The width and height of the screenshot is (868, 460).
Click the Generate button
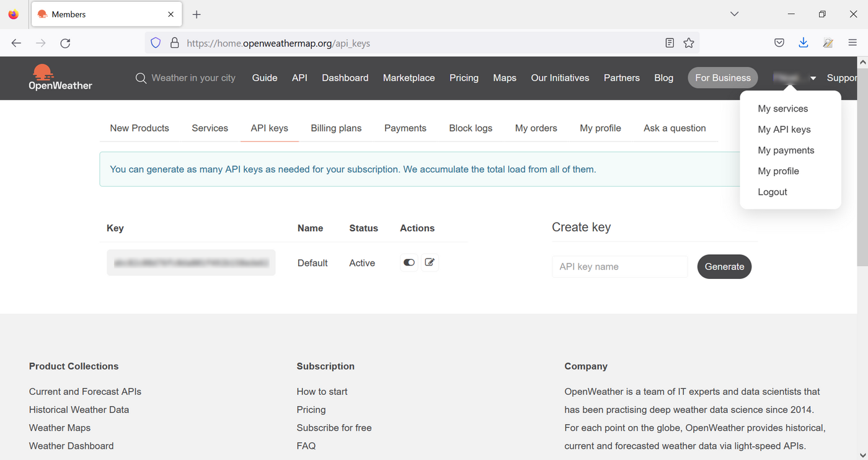click(724, 266)
